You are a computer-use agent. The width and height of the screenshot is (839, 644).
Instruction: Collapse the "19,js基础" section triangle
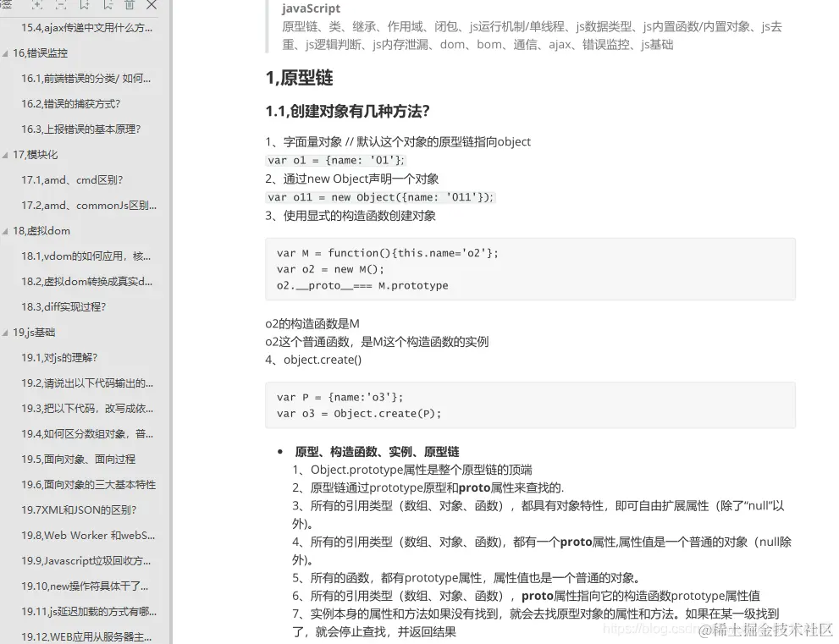point(5,332)
